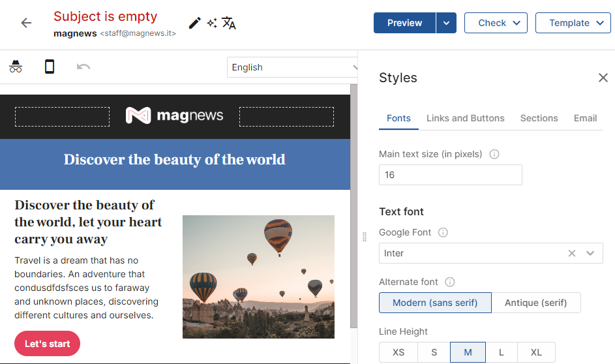Select Antique (serif) alternate font
Image resolution: width=615 pixels, height=364 pixels.
536,303
